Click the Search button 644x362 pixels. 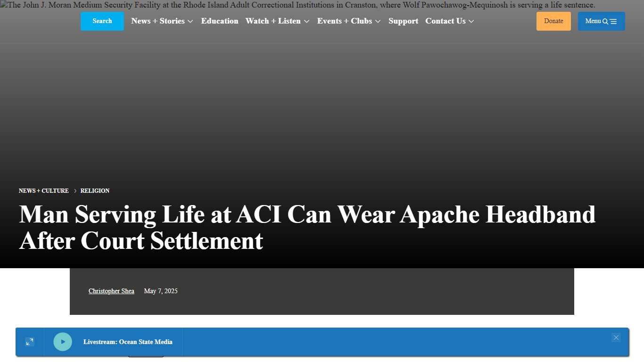[102, 21]
